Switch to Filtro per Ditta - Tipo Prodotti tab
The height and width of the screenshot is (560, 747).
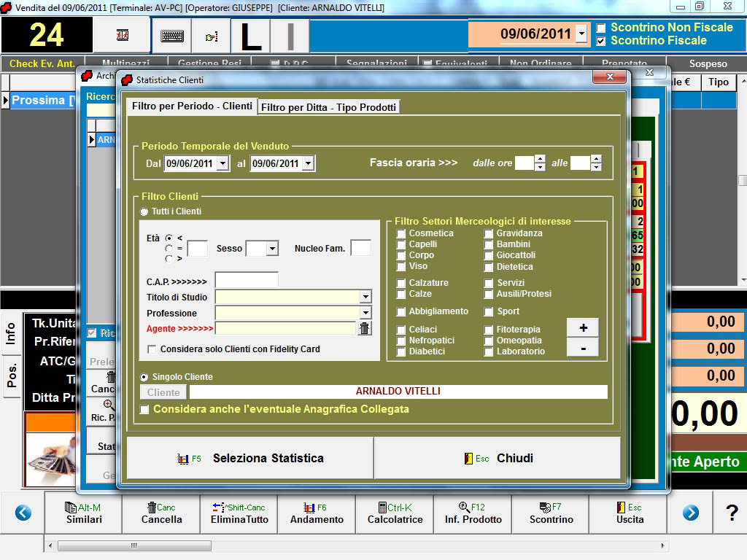pyautogui.click(x=328, y=107)
